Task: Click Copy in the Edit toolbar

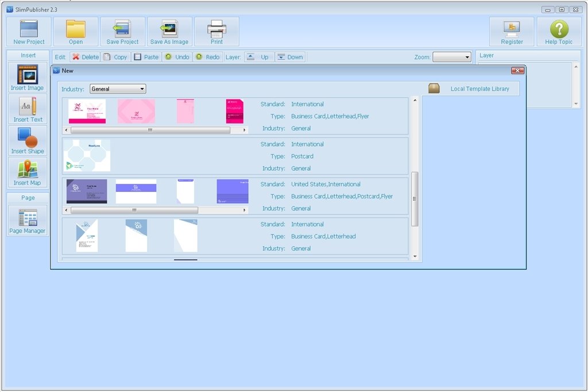Action: click(115, 57)
